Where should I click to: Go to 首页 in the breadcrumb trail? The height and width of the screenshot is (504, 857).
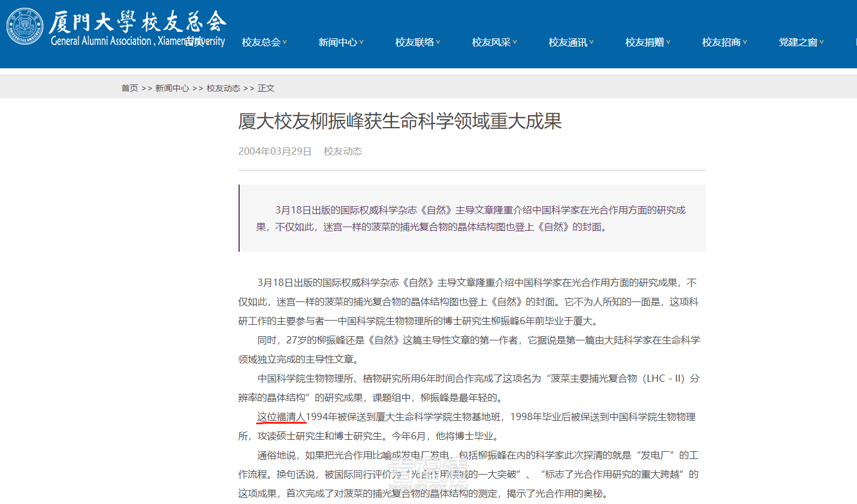tap(129, 87)
